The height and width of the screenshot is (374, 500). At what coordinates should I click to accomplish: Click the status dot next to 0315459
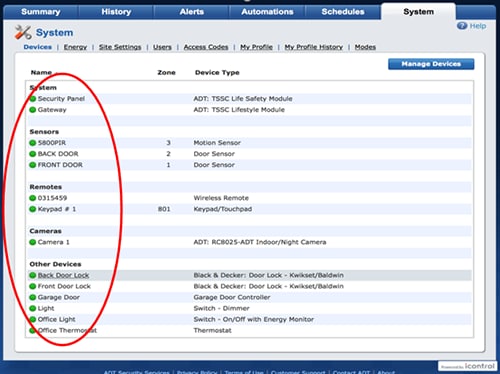[x=33, y=198]
